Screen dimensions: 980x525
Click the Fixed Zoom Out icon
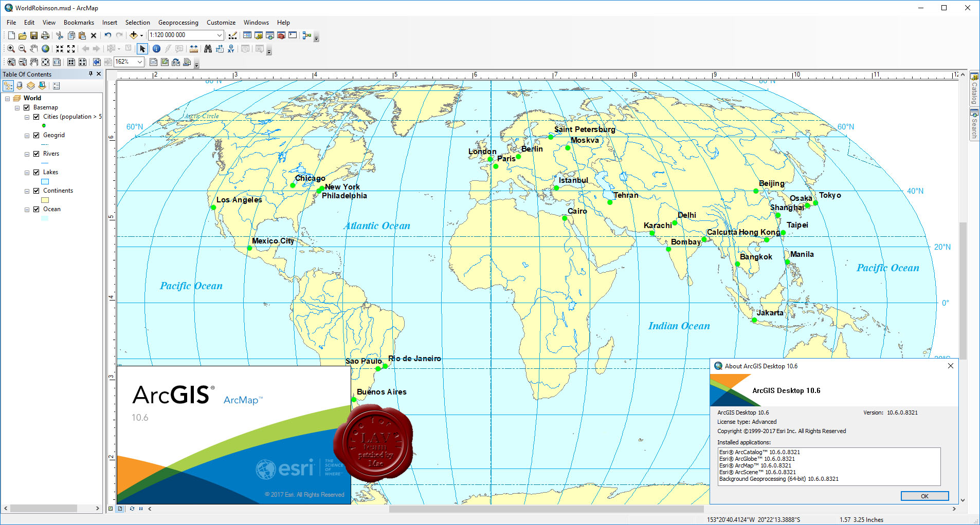click(x=71, y=49)
